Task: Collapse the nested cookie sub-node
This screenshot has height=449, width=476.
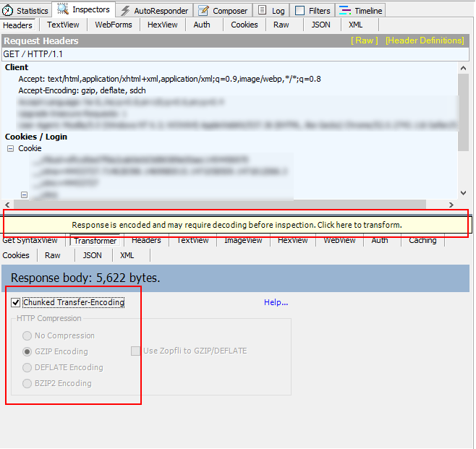Action: pos(25,194)
